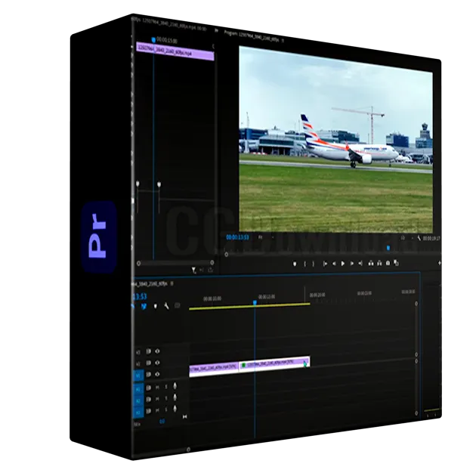
Task: Hide track V1 with the eye icon
Action: click(x=157, y=374)
